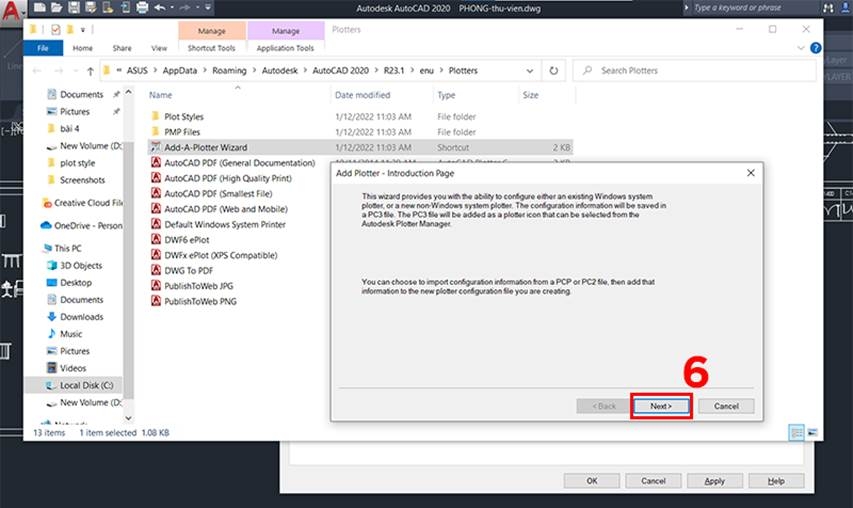This screenshot has width=853, height=508.
Task: Select the DWF6 ePlot file
Action: (x=187, y=240)
